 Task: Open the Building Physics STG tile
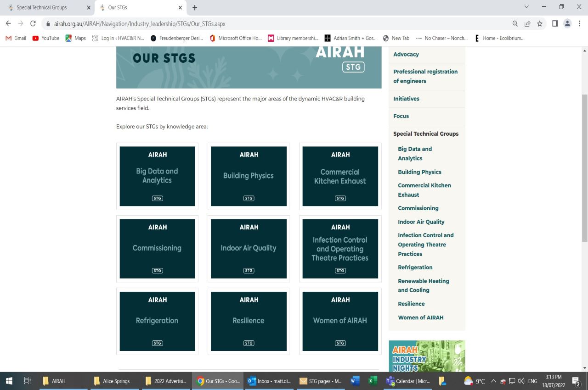(249, 176)
